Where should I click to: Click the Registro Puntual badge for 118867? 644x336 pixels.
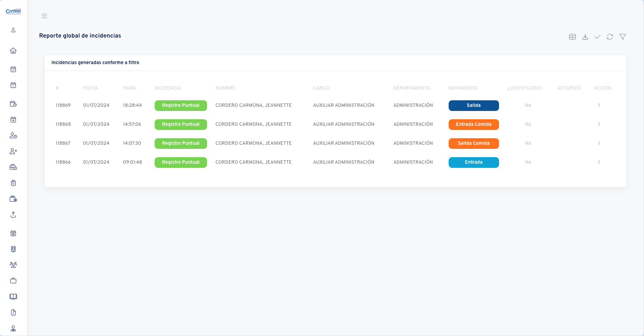[x=181, y=143]
